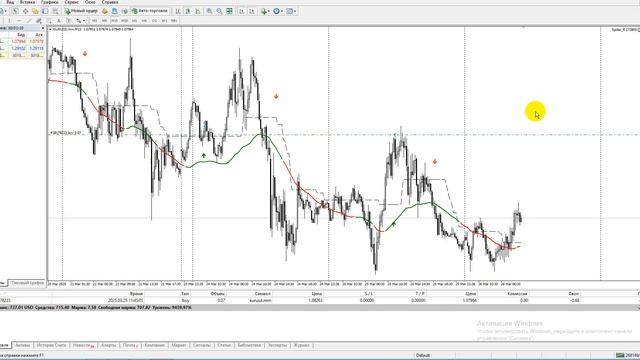Select the arrows drawing tool
Viewport: 640px width, 360px height.
[78, 20]
